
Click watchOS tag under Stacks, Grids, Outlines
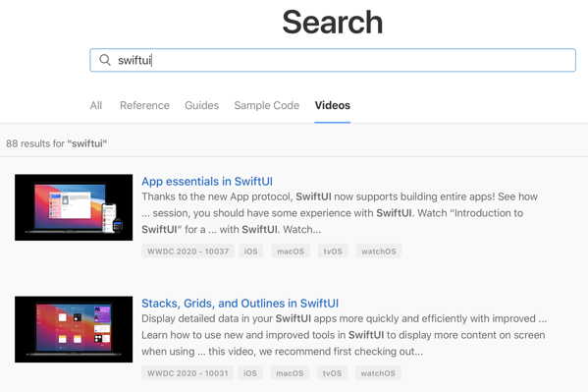378,373
